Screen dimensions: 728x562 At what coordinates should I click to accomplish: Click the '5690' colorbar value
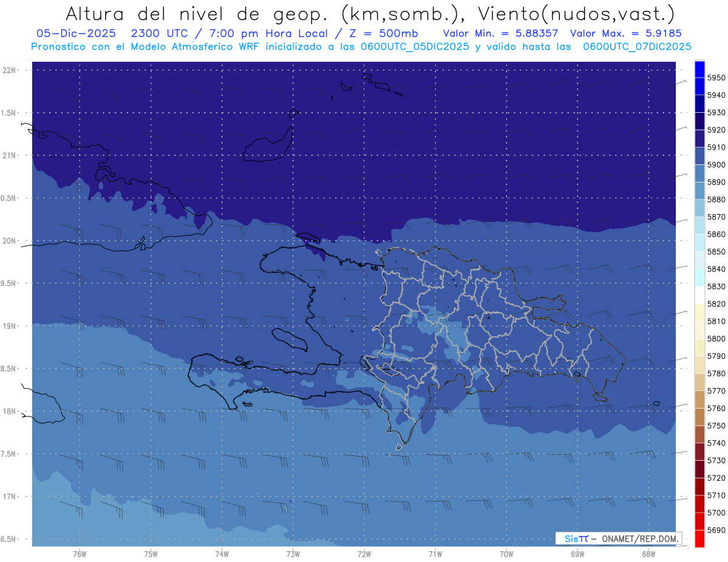click(x=716, y=530)
